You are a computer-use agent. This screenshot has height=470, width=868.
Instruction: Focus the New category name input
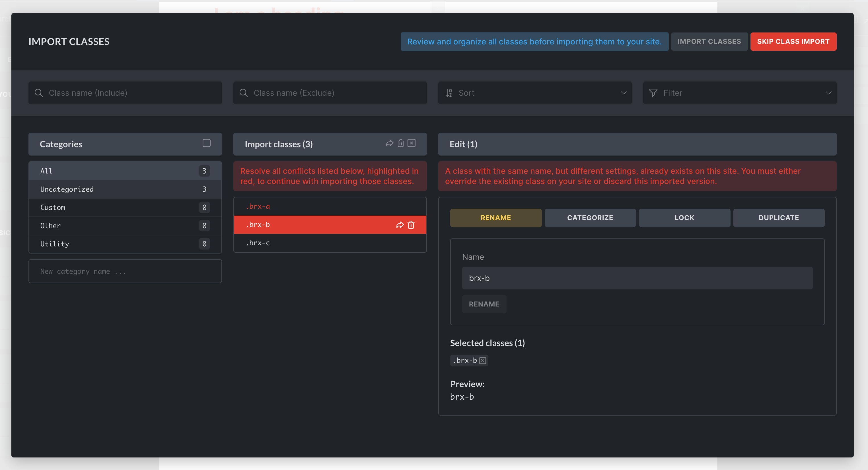click(x=125, y=271)
